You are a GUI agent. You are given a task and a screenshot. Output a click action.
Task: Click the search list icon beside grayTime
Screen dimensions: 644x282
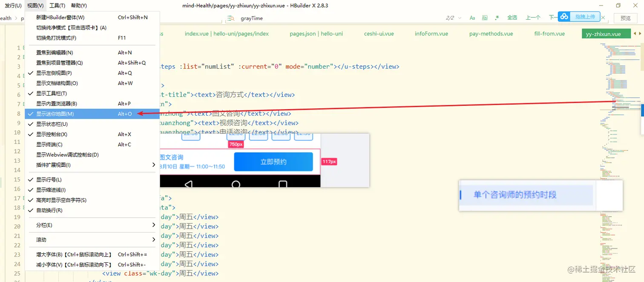tap(231, 18)
